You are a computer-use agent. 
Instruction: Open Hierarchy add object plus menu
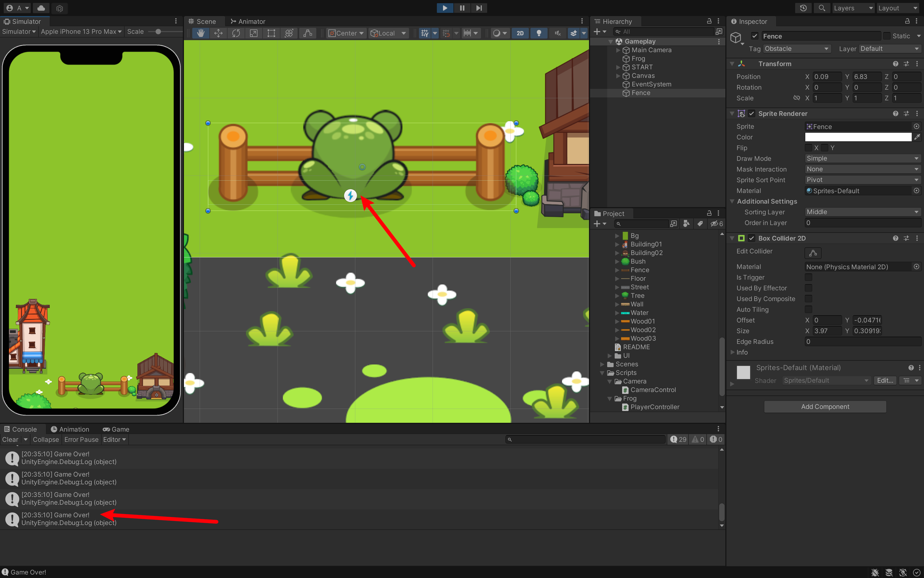[600, 32]
